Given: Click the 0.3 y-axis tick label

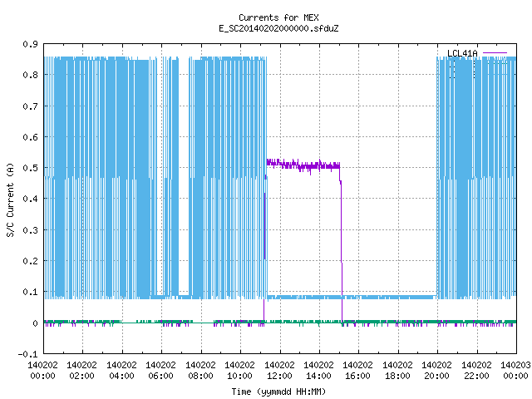Looking at the screenshot, I should [x=30, y=230].
